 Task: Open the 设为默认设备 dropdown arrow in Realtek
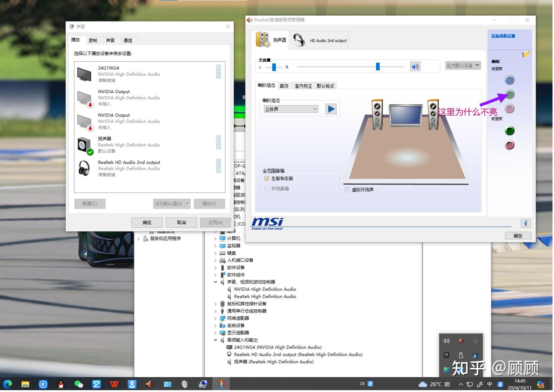pos(477,65)
